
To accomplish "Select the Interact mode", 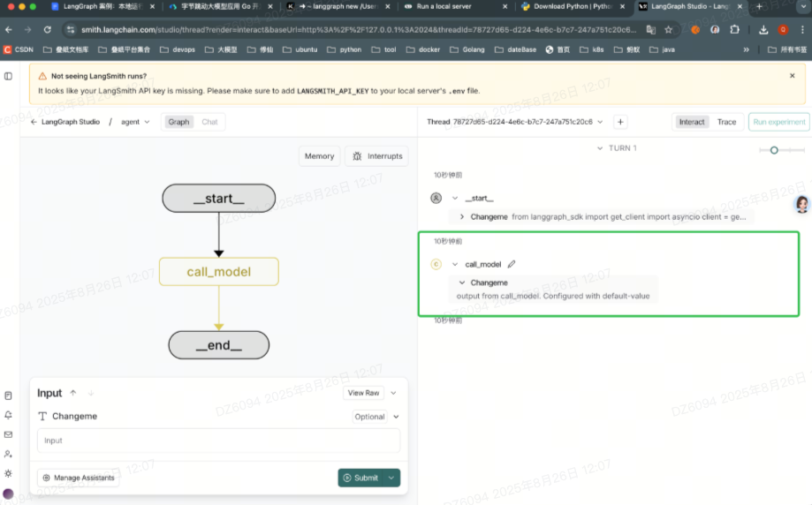I will coord(692,122).
